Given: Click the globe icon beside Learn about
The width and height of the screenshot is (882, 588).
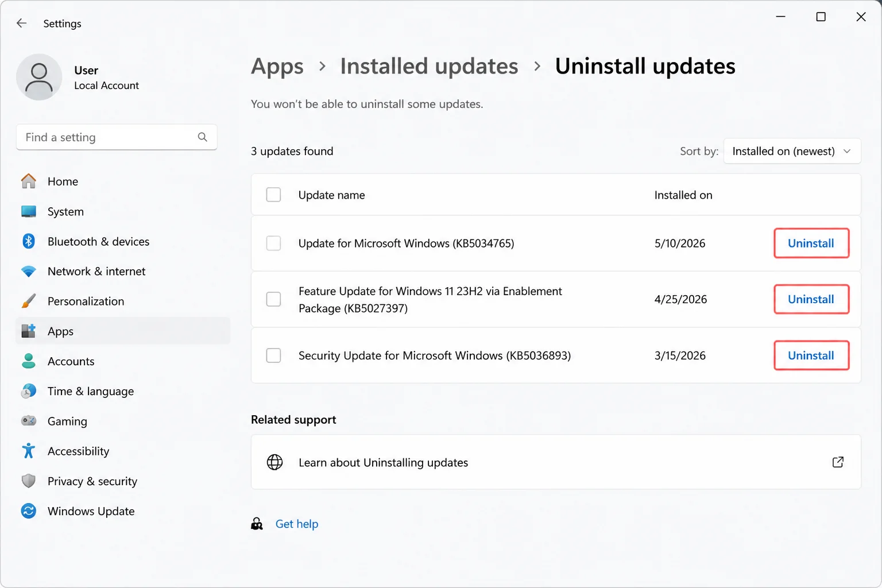Looking at the screenshot, I should click(x=274, y=462).
